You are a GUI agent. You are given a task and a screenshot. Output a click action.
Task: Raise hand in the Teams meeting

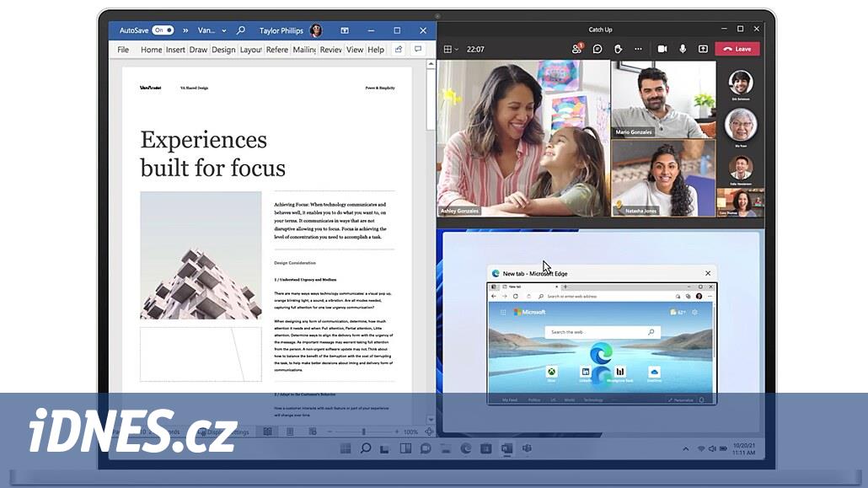pyautogui.click(x=618, y=49)
